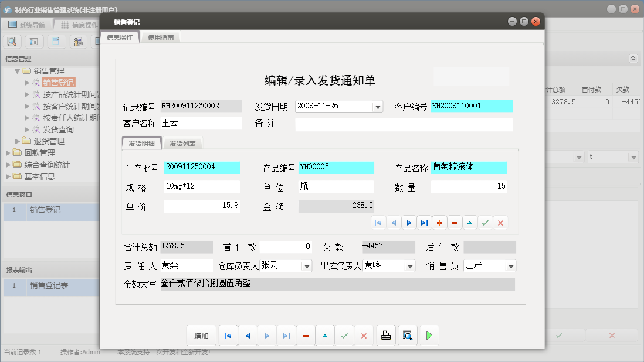
Task: Edit the detail record with teal triangle icon
Action: click(x=470, y=223)
